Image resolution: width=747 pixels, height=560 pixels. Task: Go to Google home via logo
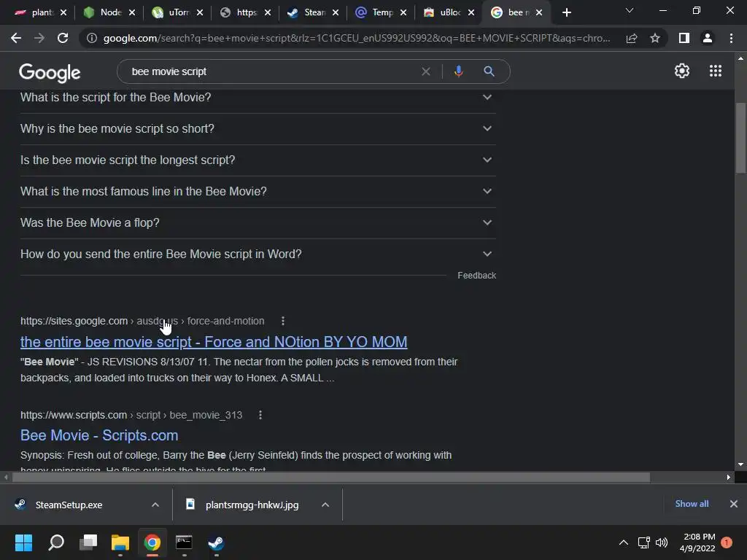point(50,72)
